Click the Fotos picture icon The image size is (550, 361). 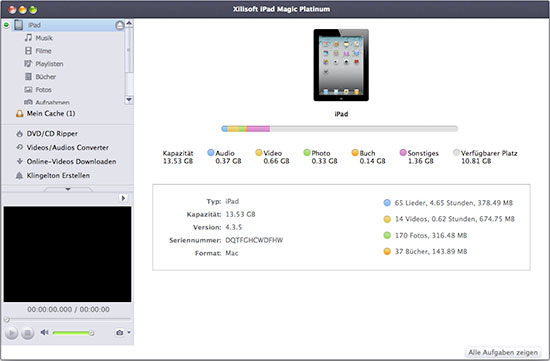click(28, 89)
